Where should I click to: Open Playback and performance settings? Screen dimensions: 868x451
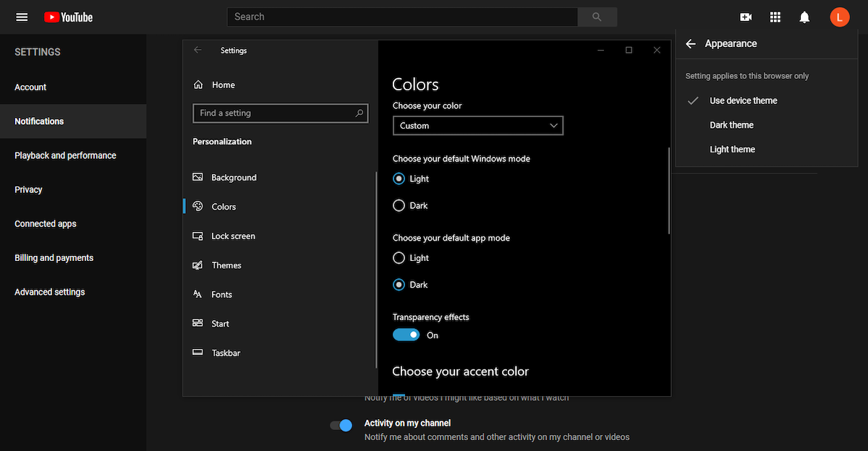click(x=65, y=155)
